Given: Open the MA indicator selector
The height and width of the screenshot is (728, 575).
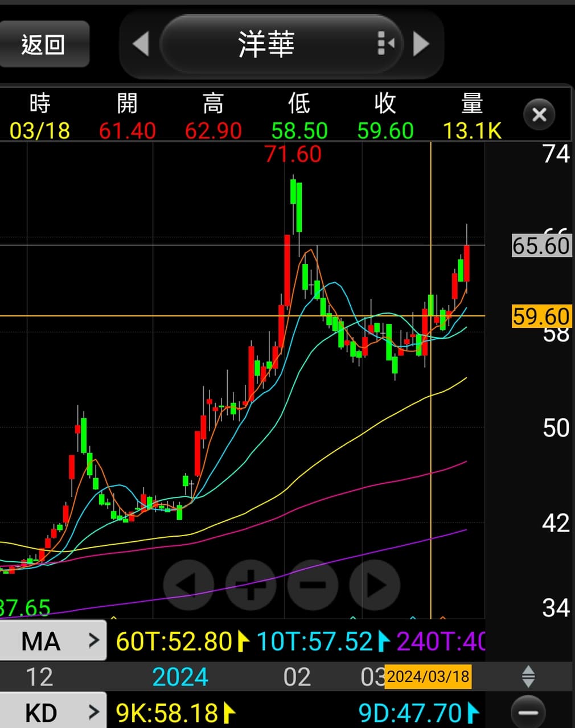Looking at the screenshot, I should click(x=53, y=641).
